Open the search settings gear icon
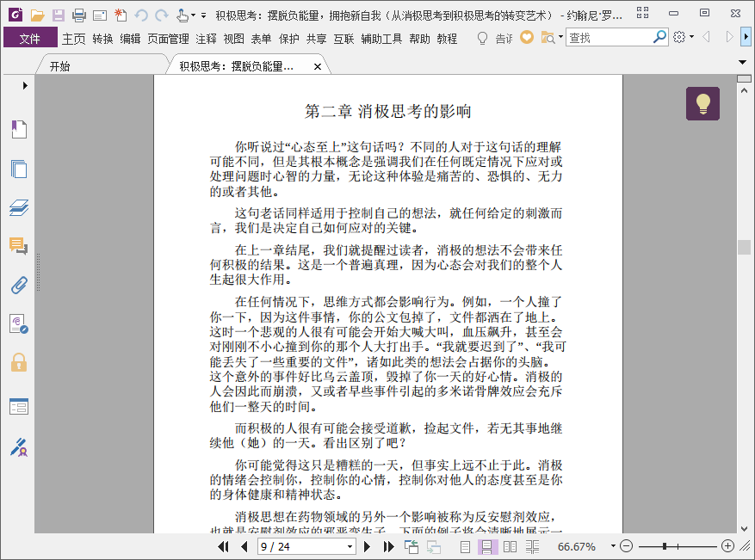The width and height of the screenshot is (755, 560). click(679, 37)
